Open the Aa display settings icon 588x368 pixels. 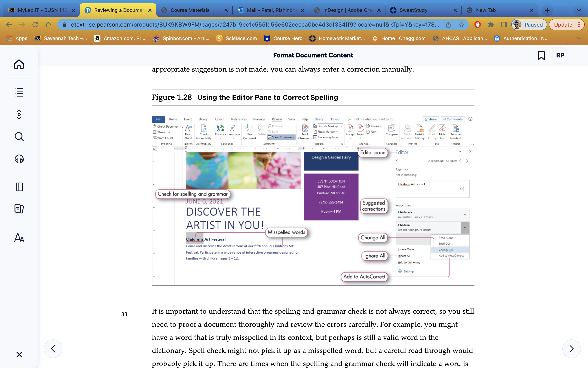coord(19,237)
